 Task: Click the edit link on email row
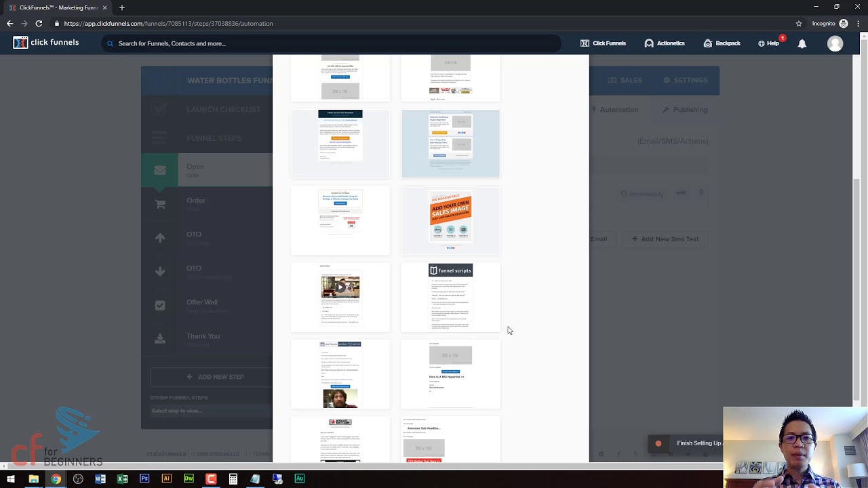[680, 193]
